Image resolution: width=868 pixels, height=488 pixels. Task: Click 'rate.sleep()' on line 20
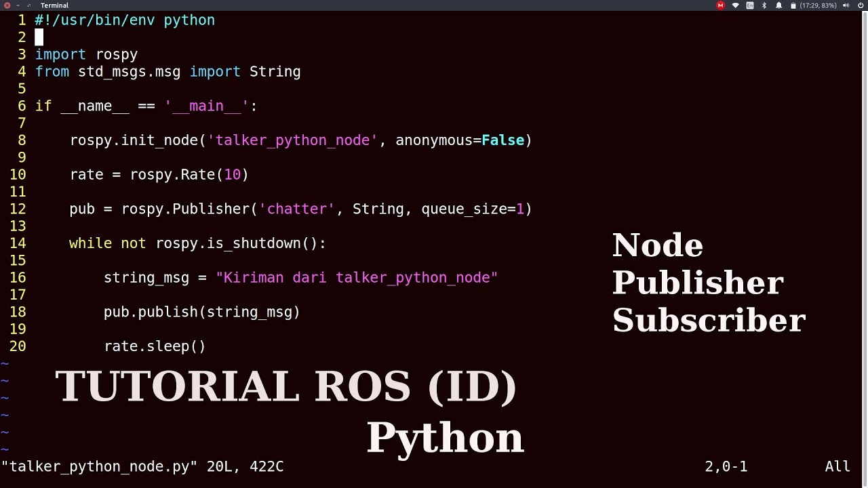[x=155, y=346]
